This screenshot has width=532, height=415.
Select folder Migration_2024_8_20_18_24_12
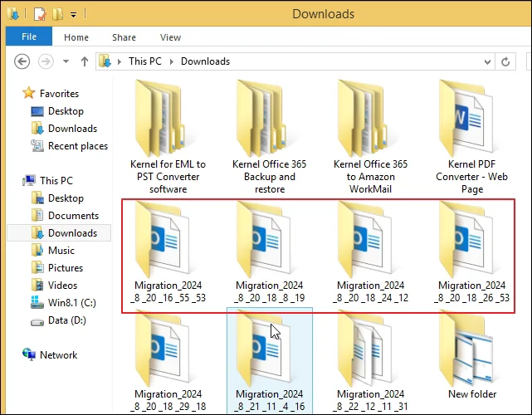370,251
